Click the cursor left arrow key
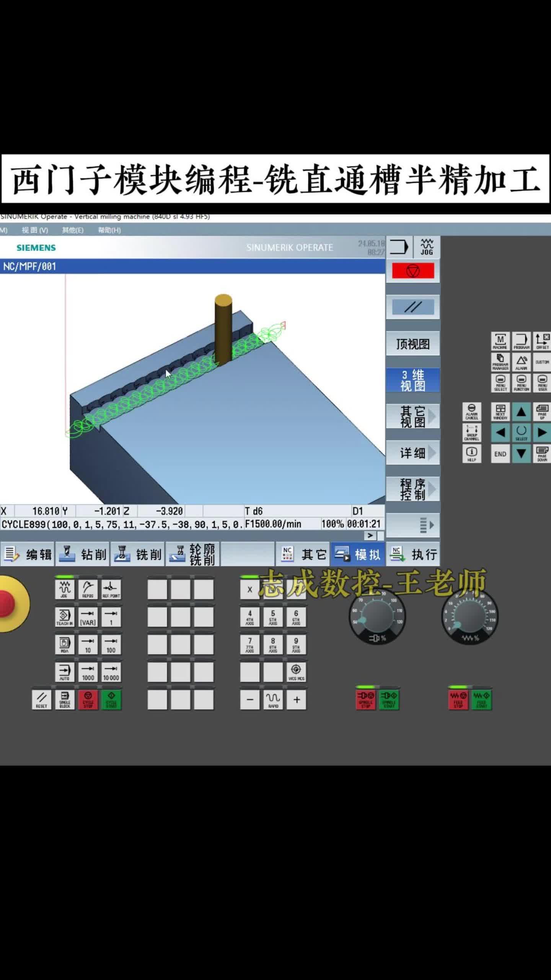Screen dimensions: 551x980 coord(500,433)
